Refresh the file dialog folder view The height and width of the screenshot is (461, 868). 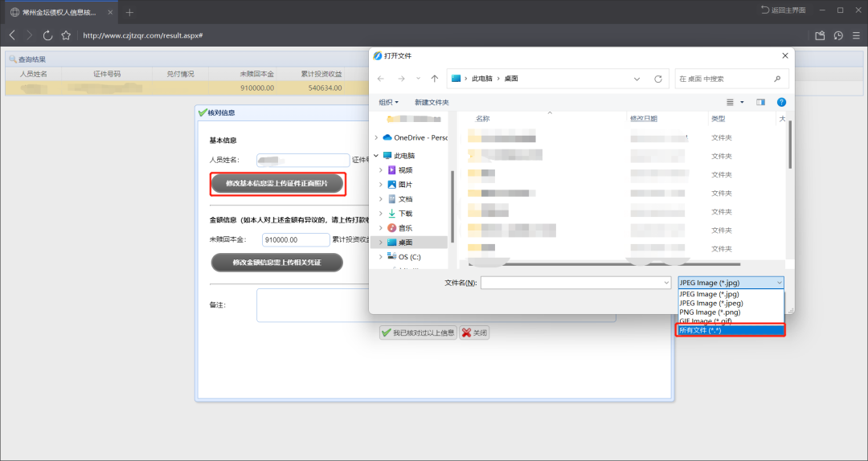tap(658, 79)
